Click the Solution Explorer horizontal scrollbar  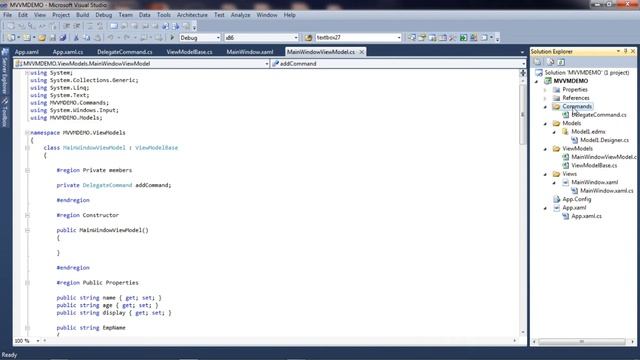tap(583, 342)
